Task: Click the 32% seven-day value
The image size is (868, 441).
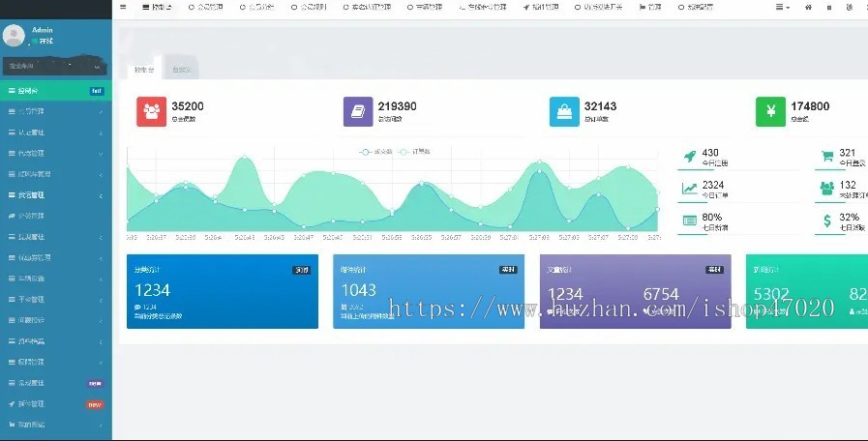Action: pos(850,217)
